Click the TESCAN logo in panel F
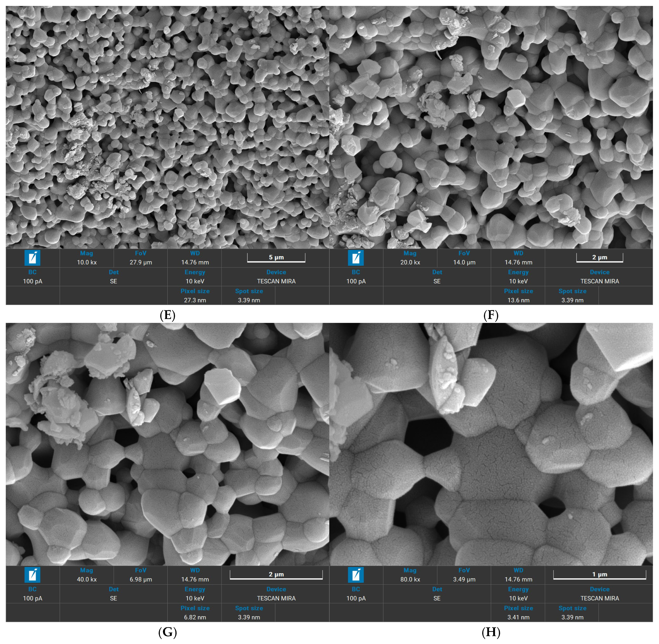The image size is (659, 644). [x=356, y=258]
